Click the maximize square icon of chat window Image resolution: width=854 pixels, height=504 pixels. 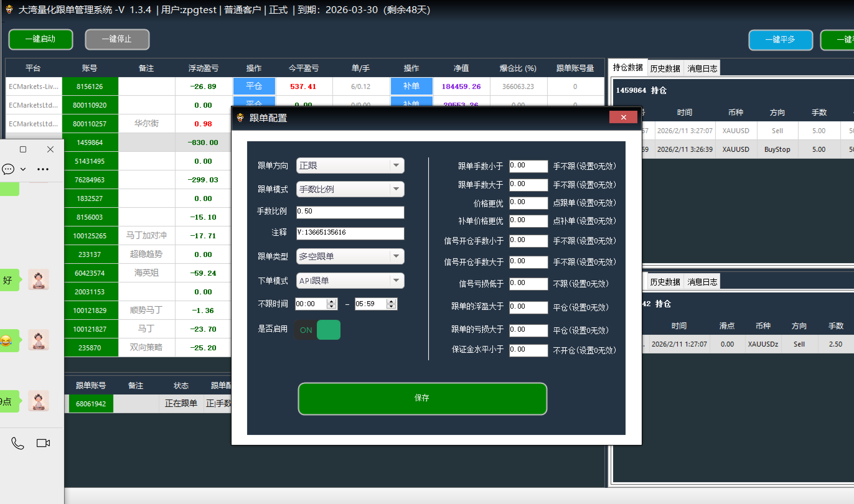23,149
